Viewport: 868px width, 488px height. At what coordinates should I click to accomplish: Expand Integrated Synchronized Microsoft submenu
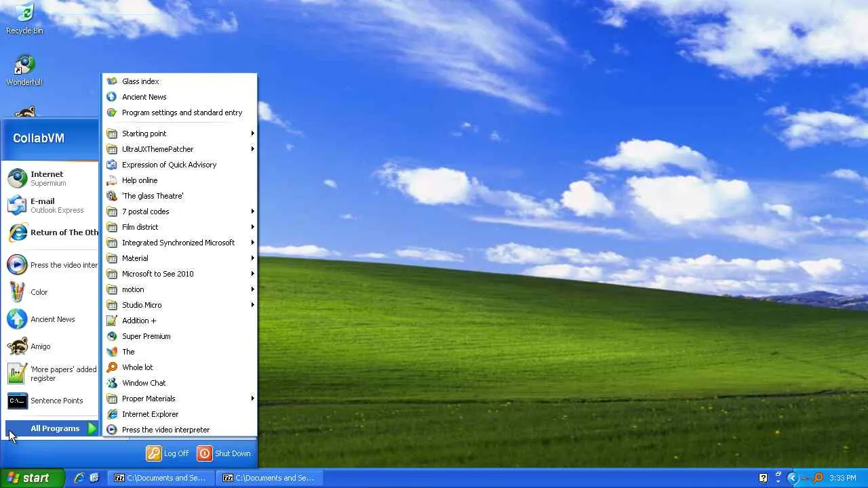pyautogui.click(x=180, y=243)
